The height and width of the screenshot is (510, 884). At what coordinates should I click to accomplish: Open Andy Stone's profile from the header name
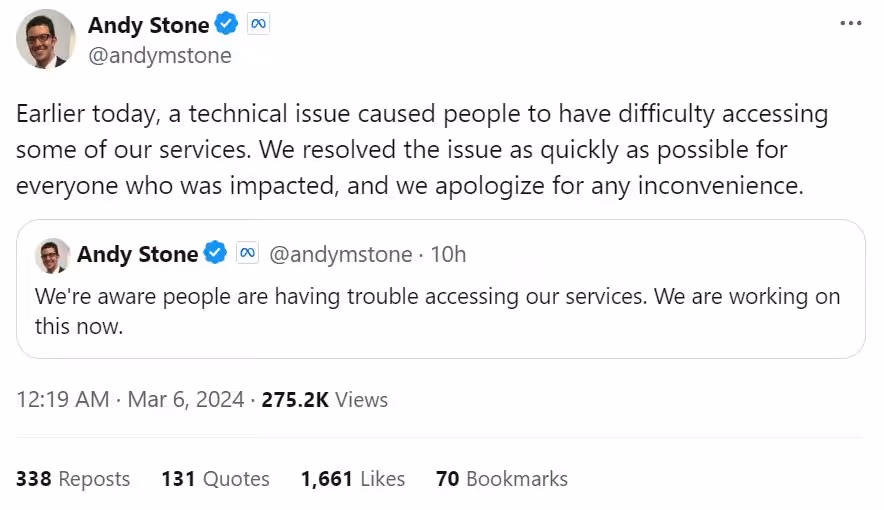[148, 25]
